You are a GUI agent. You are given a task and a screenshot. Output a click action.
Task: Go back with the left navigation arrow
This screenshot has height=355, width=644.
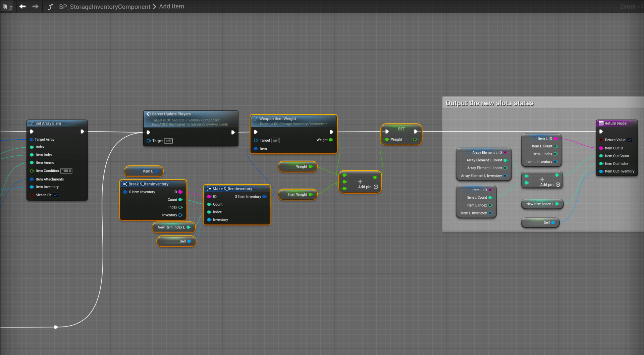point(22,6)
